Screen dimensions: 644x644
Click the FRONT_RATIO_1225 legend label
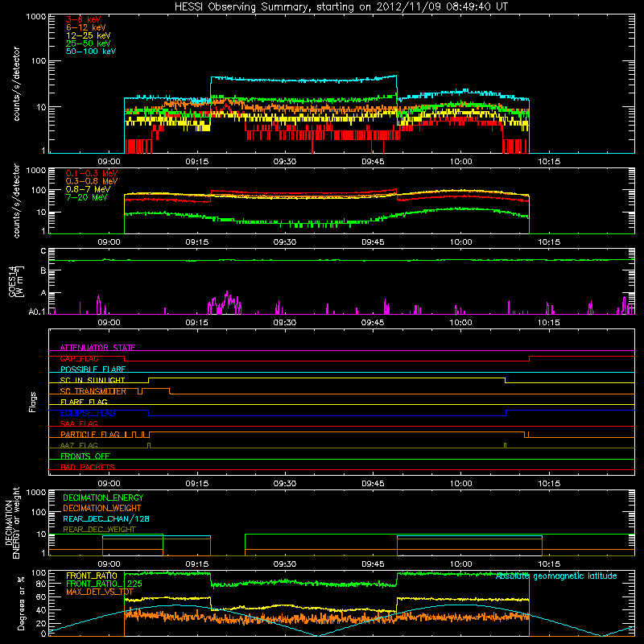[x=104, y=584]
